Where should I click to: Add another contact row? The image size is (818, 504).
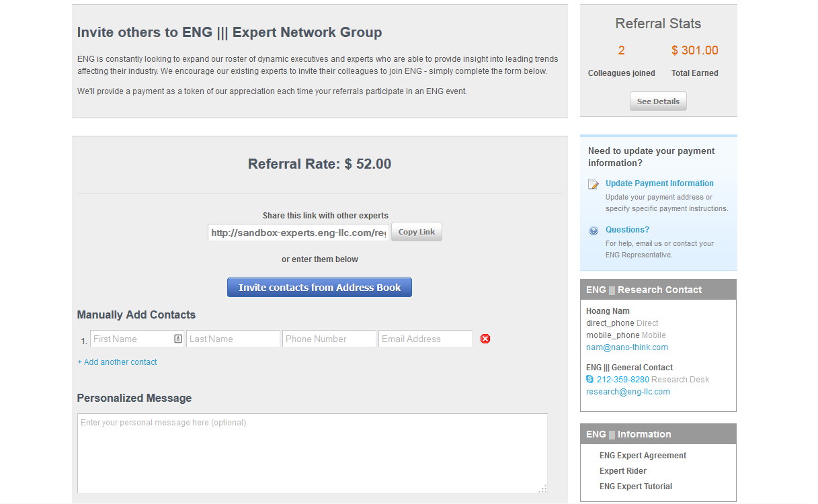(117, 362)
